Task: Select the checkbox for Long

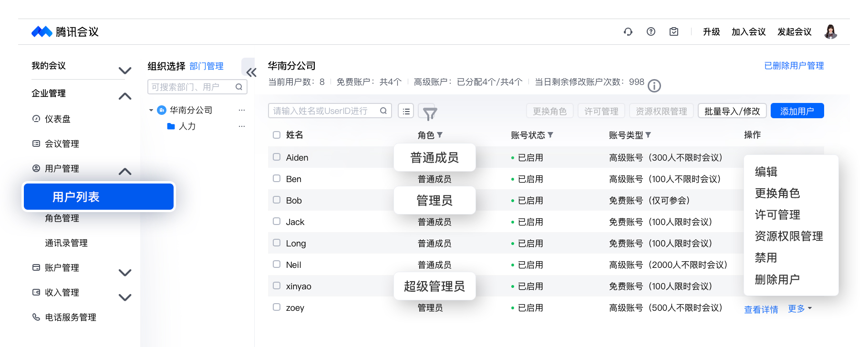Action: [277, 243]
